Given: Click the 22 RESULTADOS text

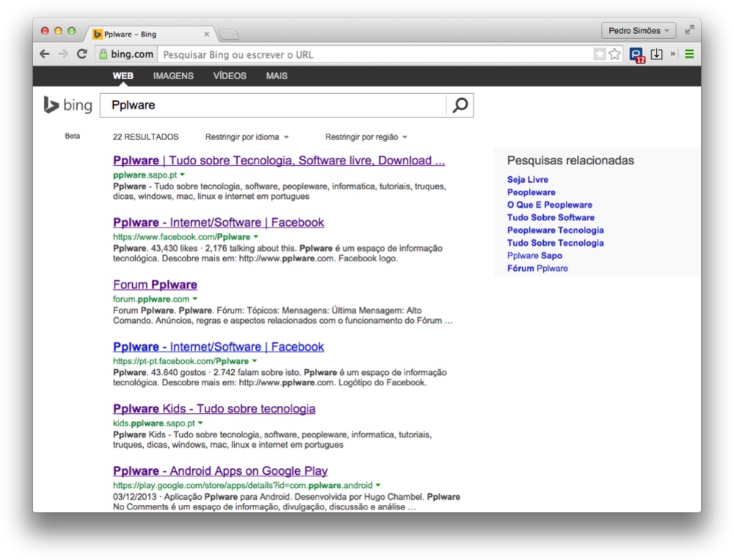Looking at the screenshot, I should [145, 137].
